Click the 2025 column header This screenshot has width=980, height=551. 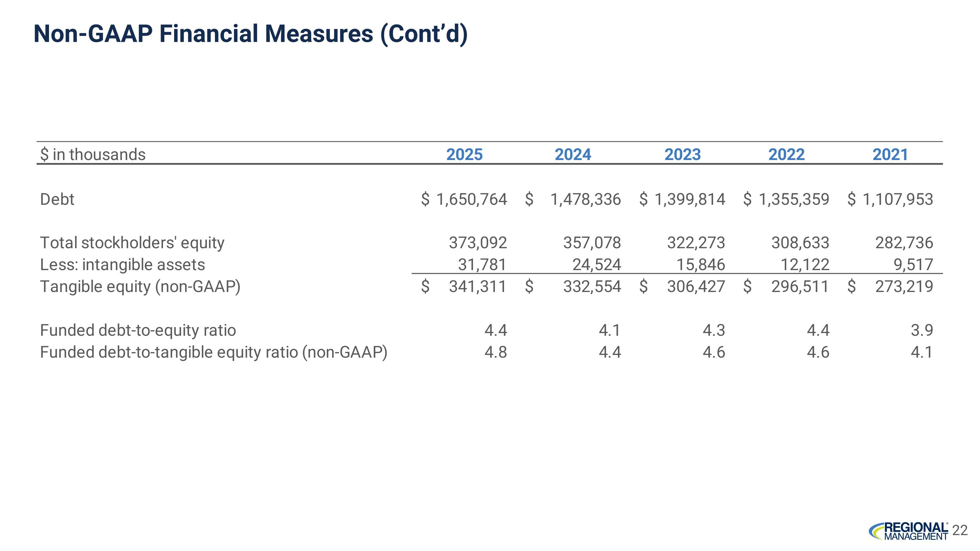(x=464, y=154)
